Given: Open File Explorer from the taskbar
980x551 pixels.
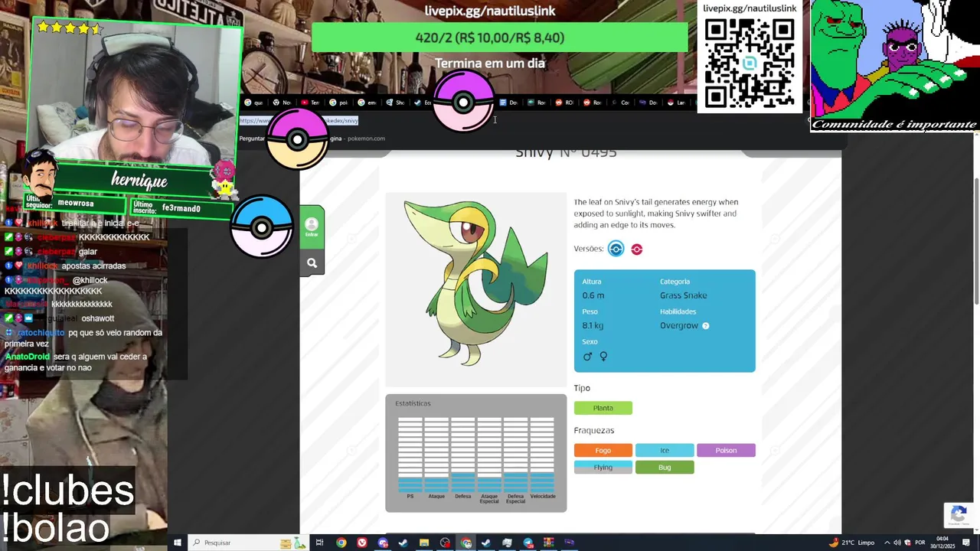Looking at the screenshot, I should [x=424, y=543].
